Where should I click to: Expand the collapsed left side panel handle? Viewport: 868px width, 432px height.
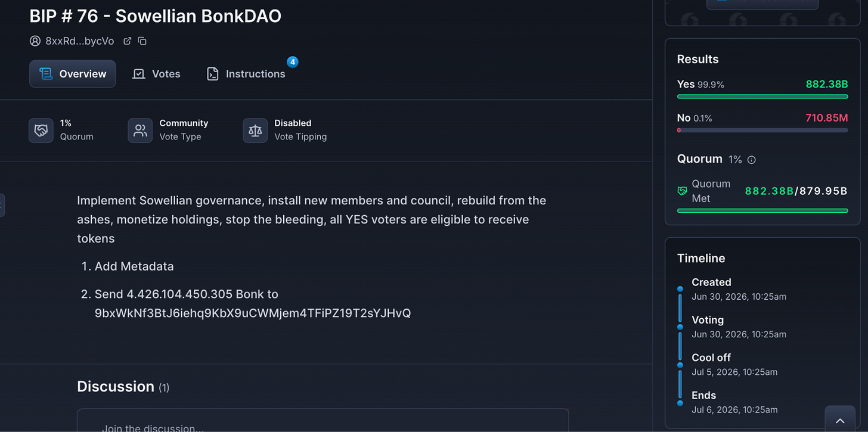click(2, 205)
